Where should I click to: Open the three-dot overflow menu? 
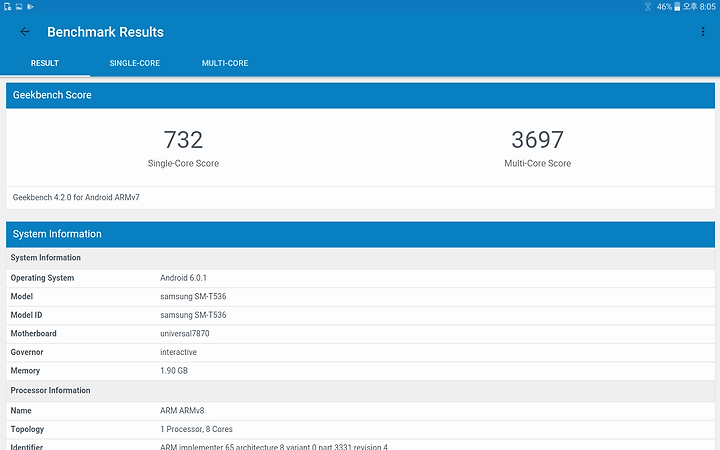703,32
